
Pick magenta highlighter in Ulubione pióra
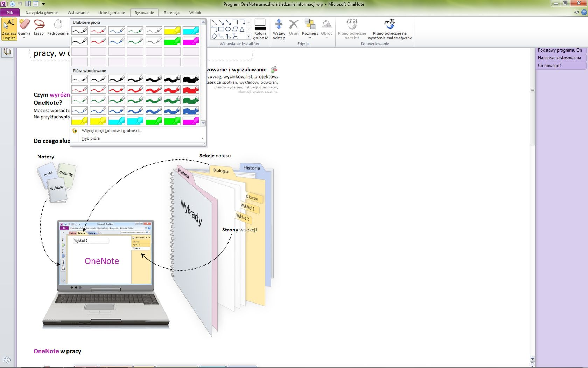tap(191, 41)
